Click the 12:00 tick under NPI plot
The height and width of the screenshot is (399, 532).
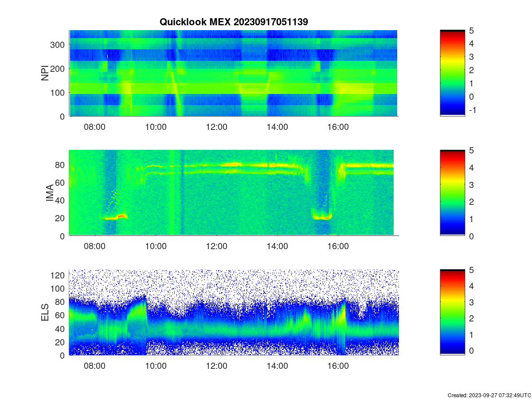[217, 127]
